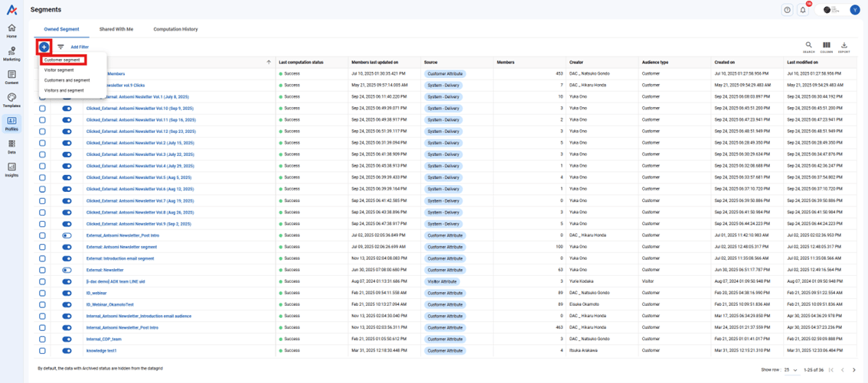Tick the checkbox for knowledge test1 row

click(x=42, y=351)
